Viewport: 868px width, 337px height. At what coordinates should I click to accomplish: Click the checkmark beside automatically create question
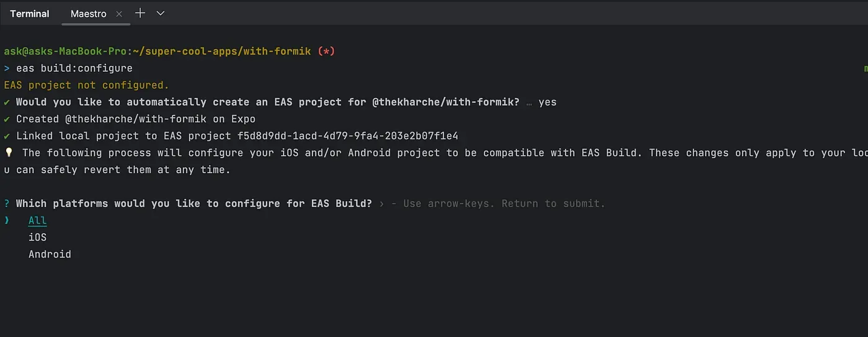click(x=7, y=102)
